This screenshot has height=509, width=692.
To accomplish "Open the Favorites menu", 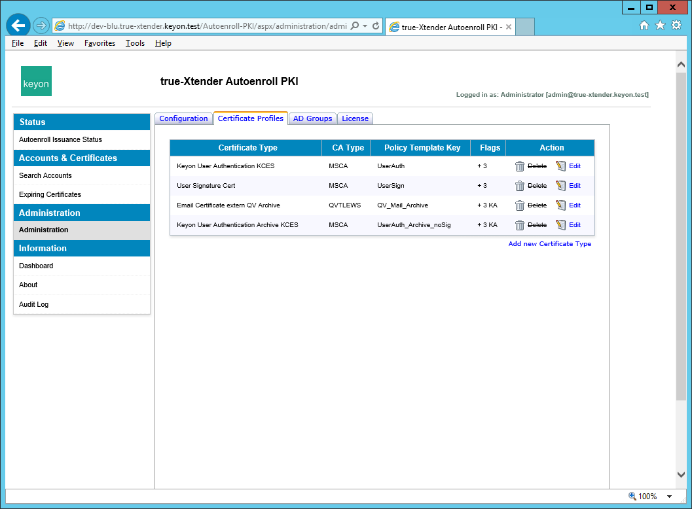I will pos(100,43).
